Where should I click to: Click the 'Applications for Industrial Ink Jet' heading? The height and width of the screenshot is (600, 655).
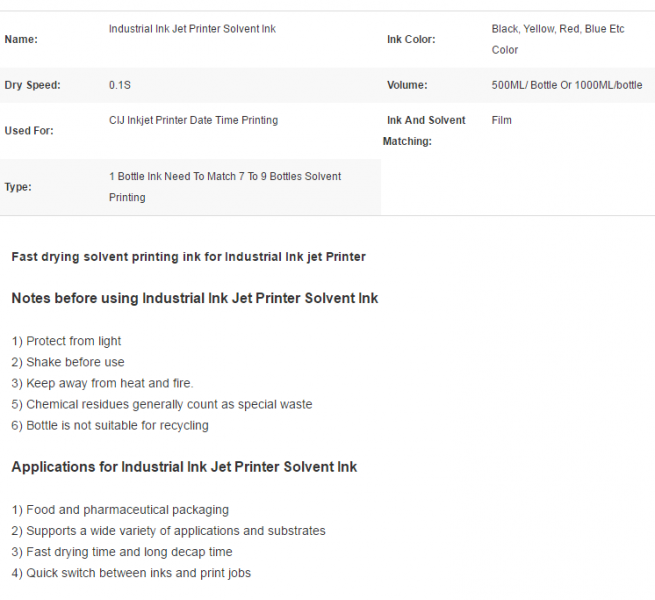tap(184, 467)
